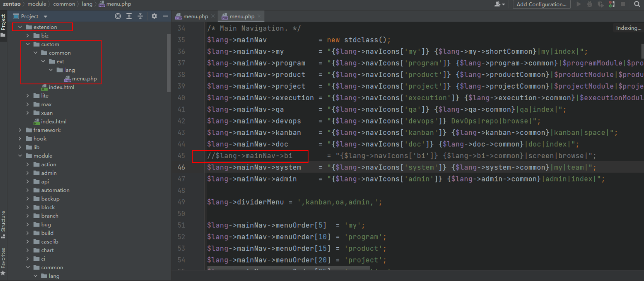Screen dimensions: 644x281
Task: Click the Debug bug icon in toolbar
Action: point(590,4)
